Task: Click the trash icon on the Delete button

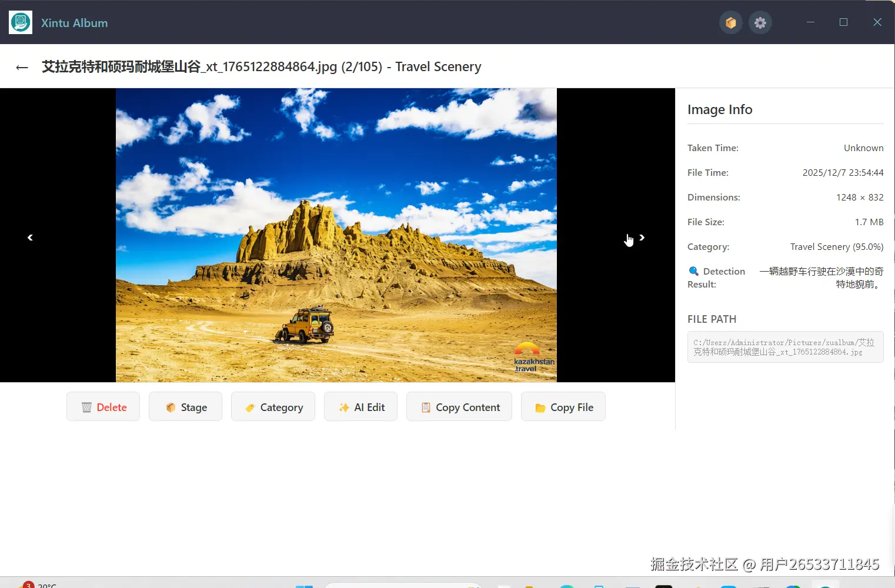Action: pos(86,406)
